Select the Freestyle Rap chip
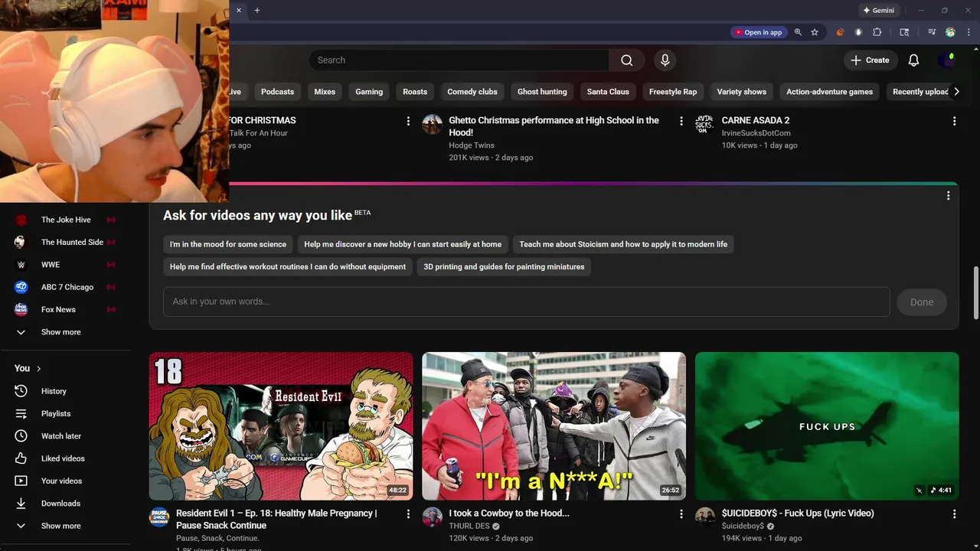This screenshot has width=980, height=551. tap(673, 92)
